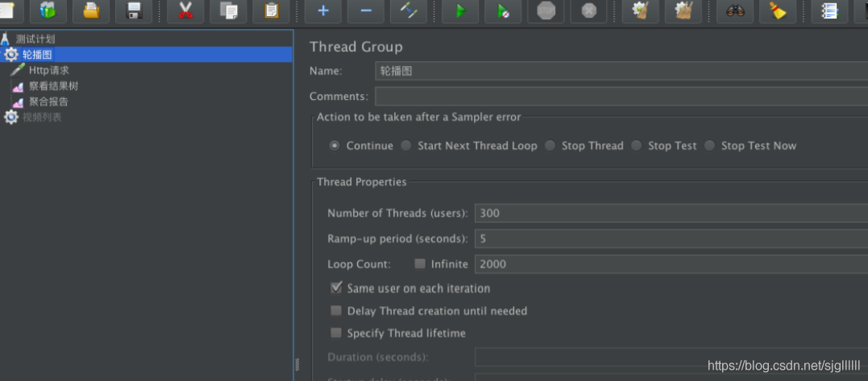The image size is (868, 381).
Task: Click Ramp-up period field showing 5
Action: (671, 239)
